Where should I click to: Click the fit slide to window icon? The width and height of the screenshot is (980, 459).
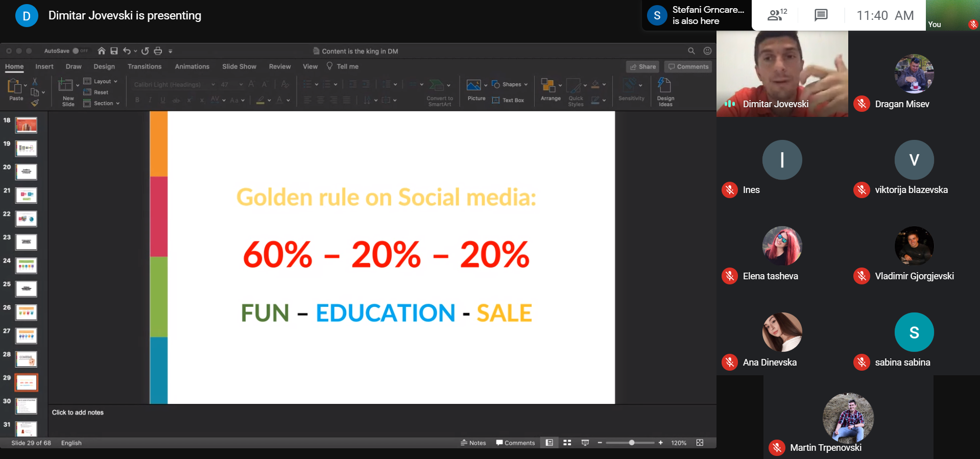pos(700,443)
